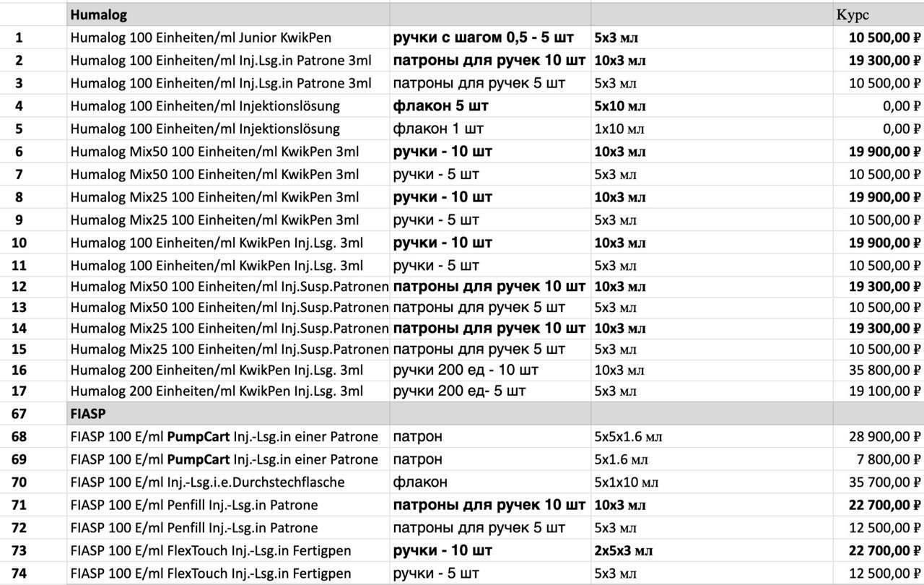Click the "5x1x10 мл" volume cell

click(x=626, y=482)
